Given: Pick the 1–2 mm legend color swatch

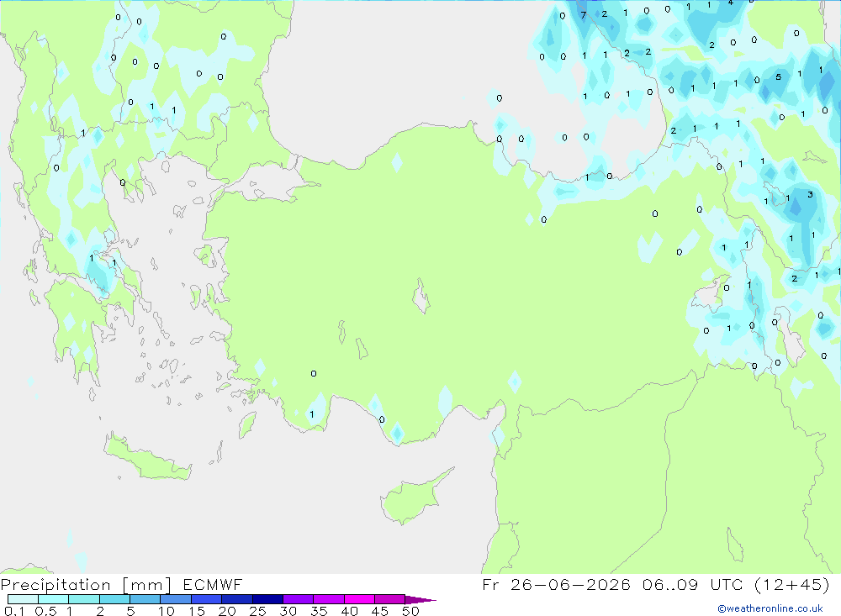Looking at the screenshot, I should point(84,599).
